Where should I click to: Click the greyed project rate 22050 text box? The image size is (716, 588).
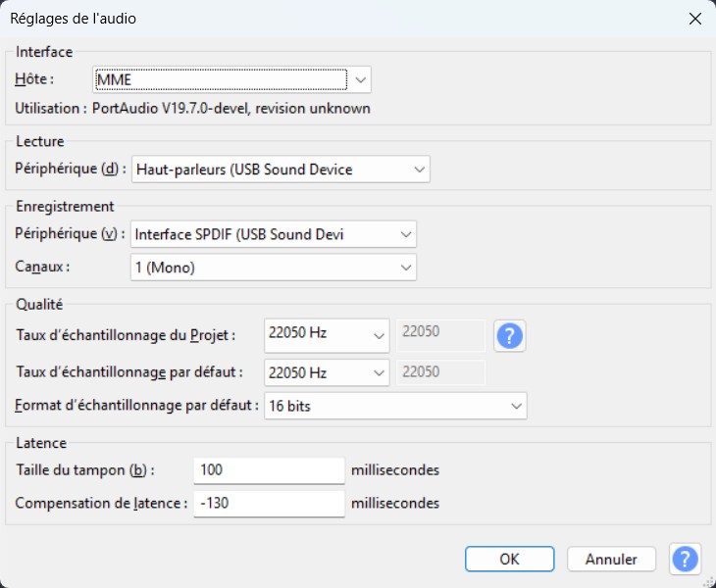point(439,334)
